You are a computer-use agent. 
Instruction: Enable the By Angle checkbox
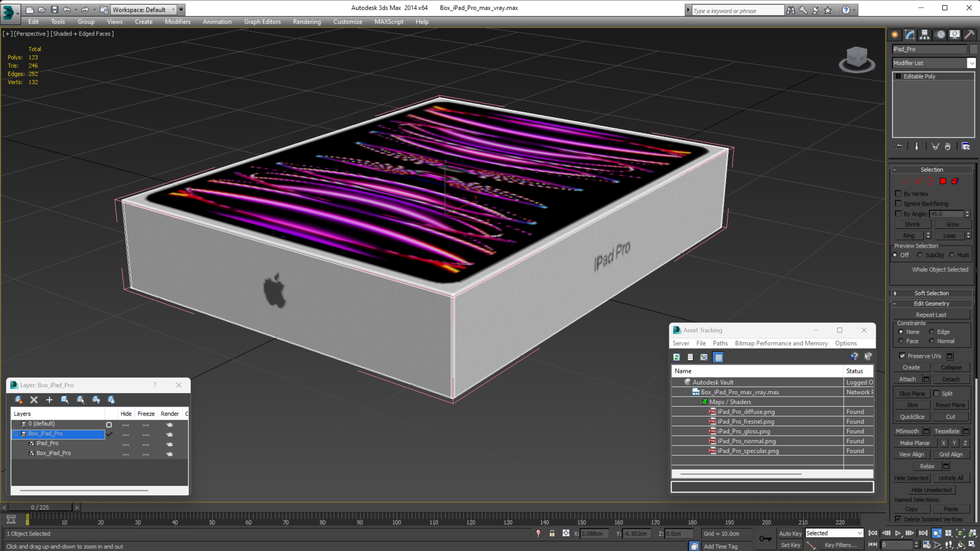(898, 214)
